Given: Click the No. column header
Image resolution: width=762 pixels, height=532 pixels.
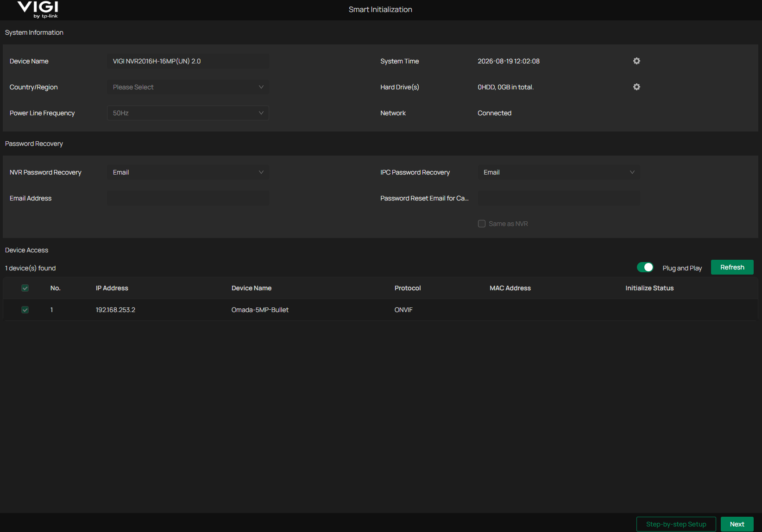Looking at the screenshot, I should (55, 288).
